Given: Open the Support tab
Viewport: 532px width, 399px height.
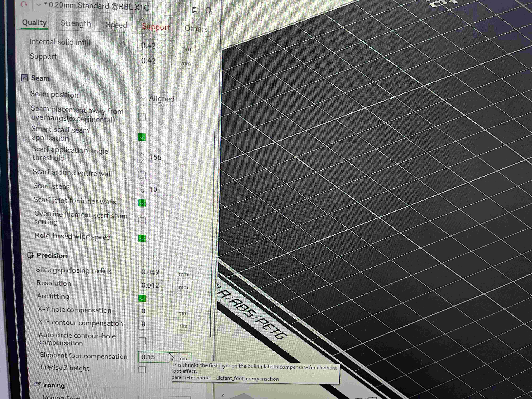Looking at the screenshot, I should [x=156, y=27].
